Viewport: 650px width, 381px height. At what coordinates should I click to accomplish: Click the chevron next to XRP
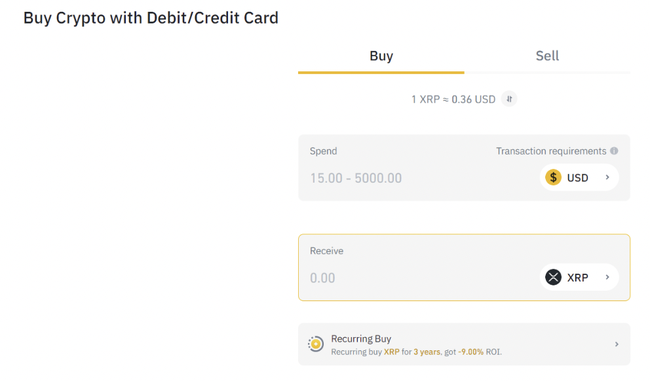pyautogui.click(x=607, y=277)
